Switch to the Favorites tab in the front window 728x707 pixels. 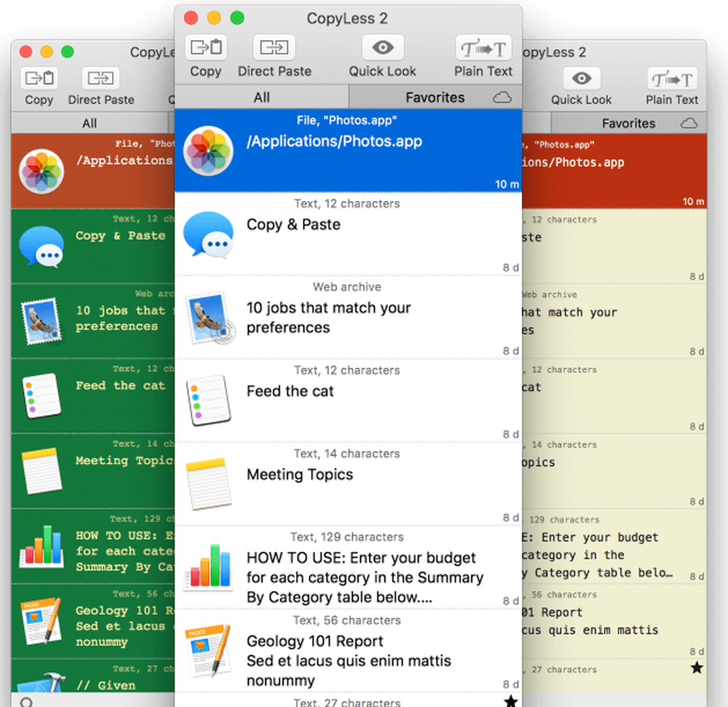(435, 98)
